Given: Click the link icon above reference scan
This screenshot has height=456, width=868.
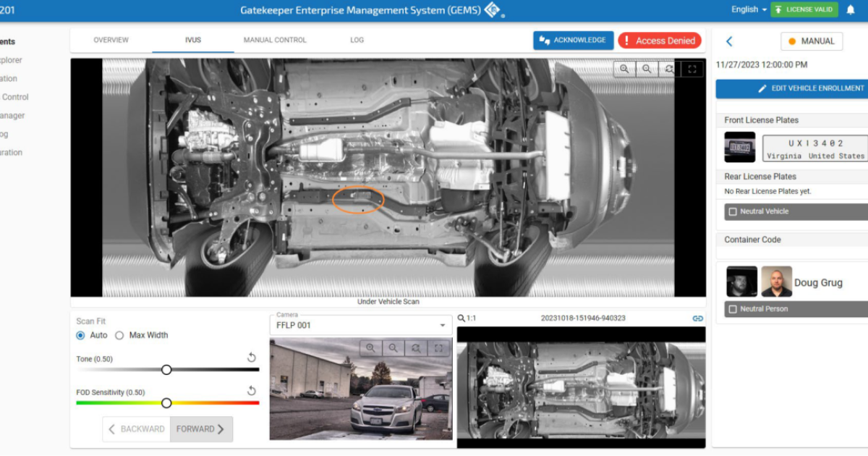Looking at the screenshot, I should (x=697, y=318).
